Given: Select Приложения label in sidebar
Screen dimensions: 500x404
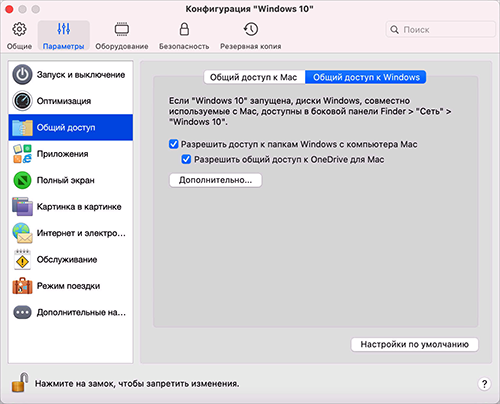Looking at the screenshot, I should point(62,154).
